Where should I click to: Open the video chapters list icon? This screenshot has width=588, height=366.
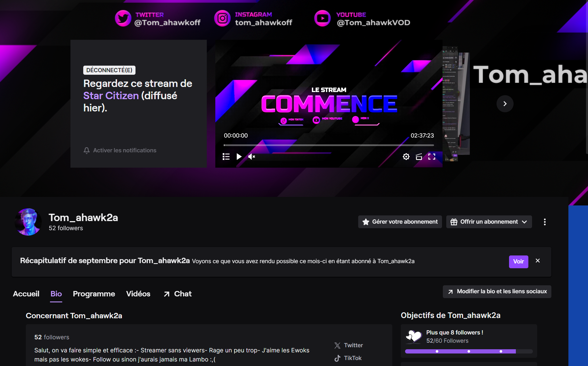pyautogui.click(x=226, y=157)
